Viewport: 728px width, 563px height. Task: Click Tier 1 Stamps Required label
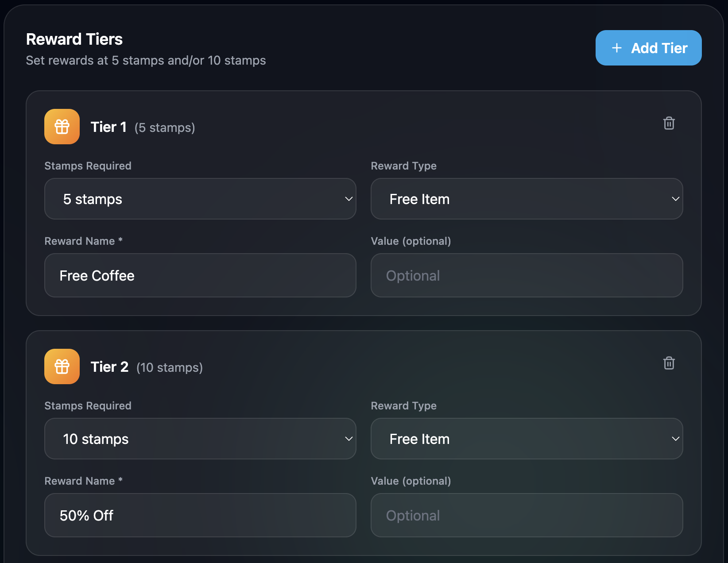[x=88, y=166]
